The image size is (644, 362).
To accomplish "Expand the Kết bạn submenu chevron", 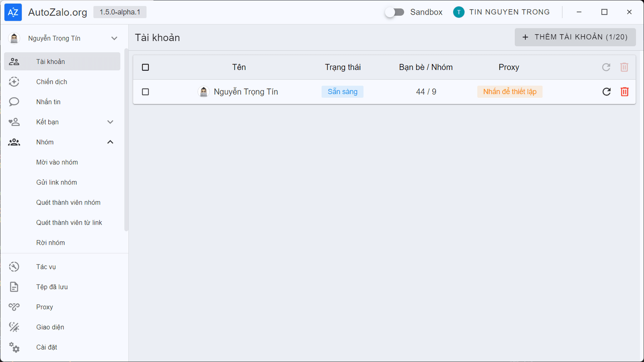I will [x=110, y=122].
